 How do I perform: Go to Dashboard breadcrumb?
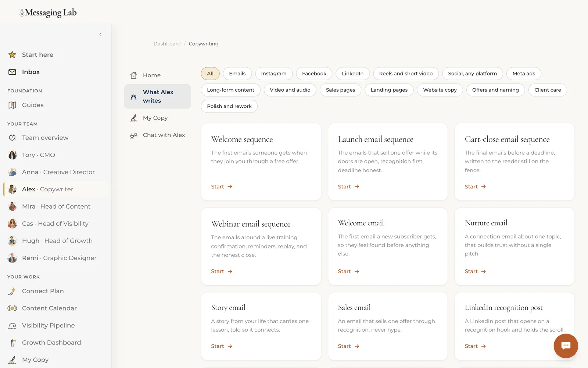click(167, 44)
